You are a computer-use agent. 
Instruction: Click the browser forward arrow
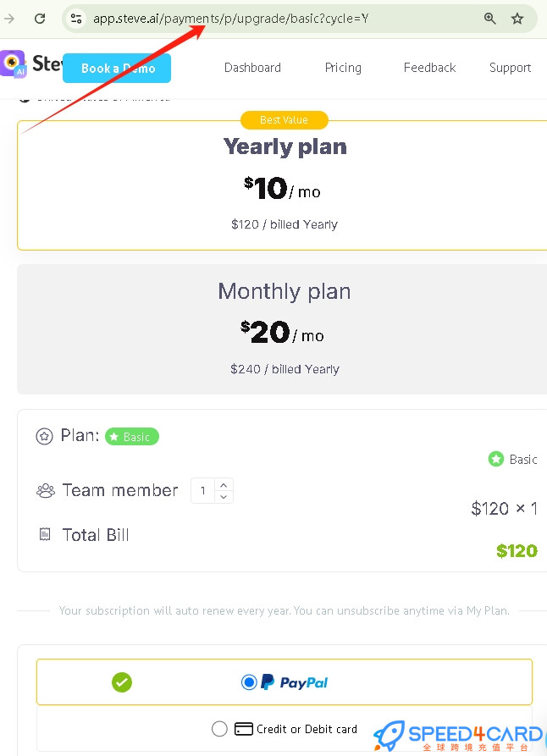(x=9, y=19)
